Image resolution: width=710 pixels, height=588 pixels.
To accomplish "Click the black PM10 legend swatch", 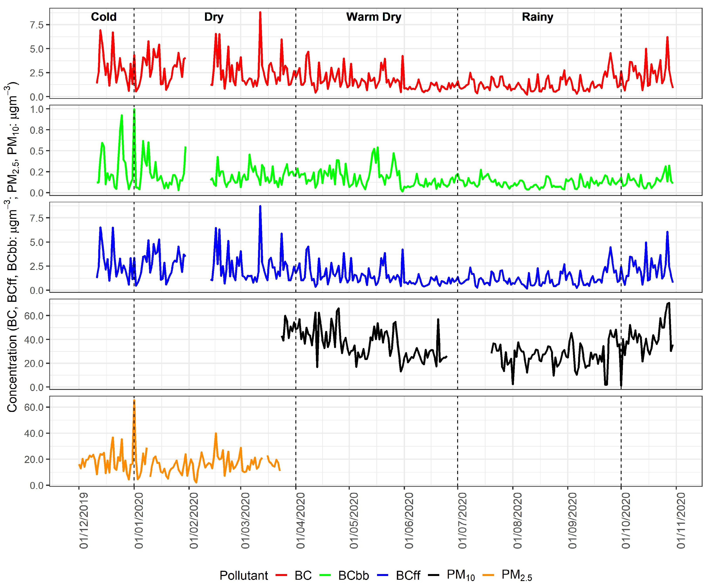I will click(433, 575).
